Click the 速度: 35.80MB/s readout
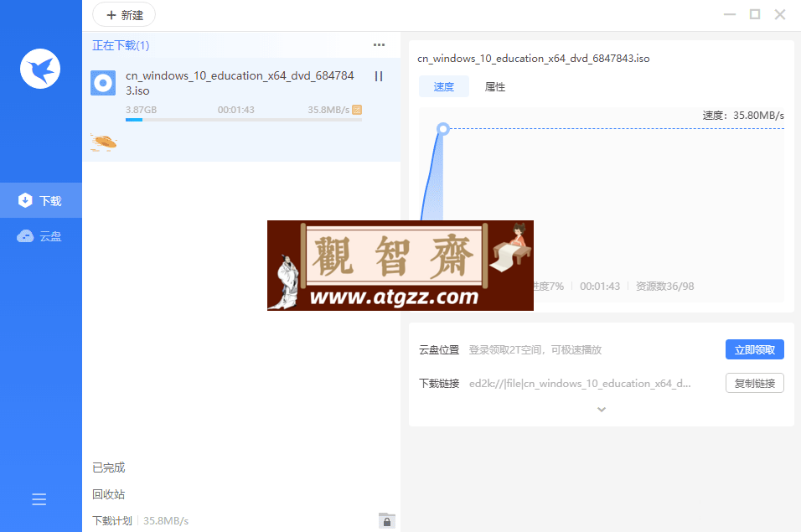The height and width of the screenshot is (532, 801). coord(742,116)
